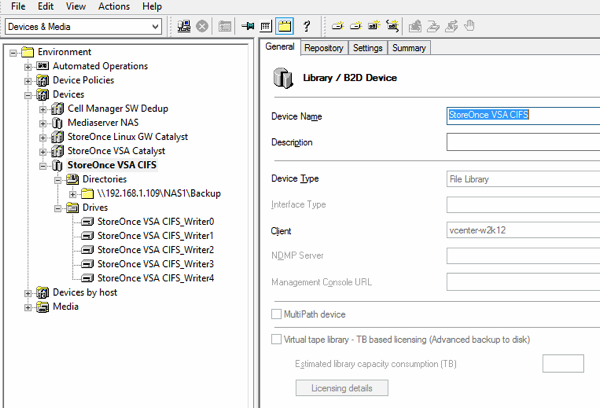Click the pin toolbar icon
Image resolution: width=600 pixels, height=408 pixels.
248,26
